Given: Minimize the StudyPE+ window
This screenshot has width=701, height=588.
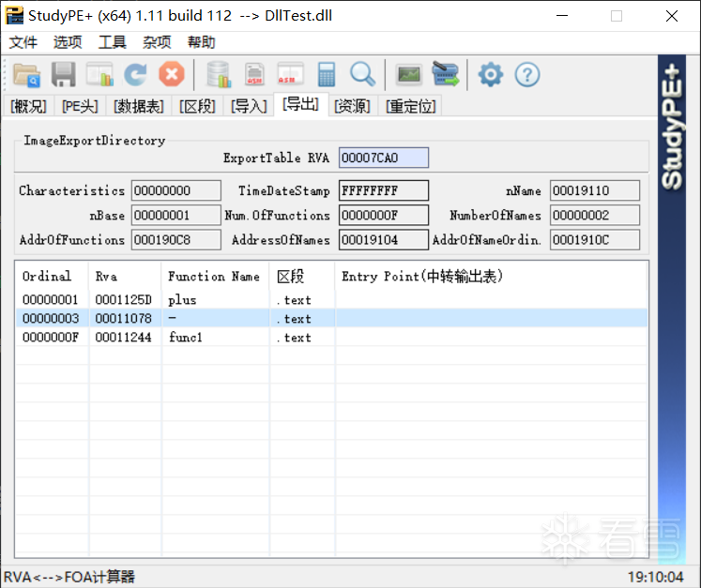Looking at the screenshot, I should tap(562, 16).
